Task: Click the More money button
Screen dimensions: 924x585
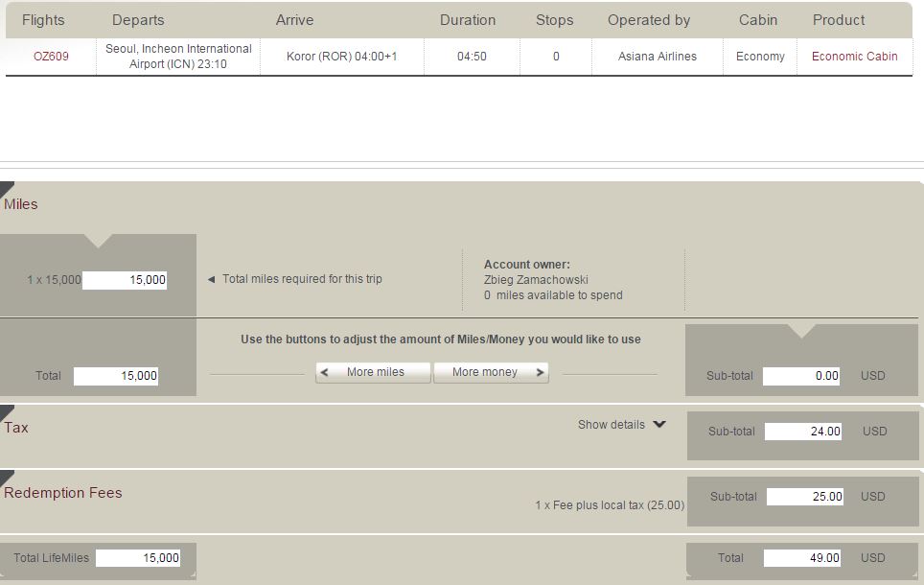Action: coord(491,372)
